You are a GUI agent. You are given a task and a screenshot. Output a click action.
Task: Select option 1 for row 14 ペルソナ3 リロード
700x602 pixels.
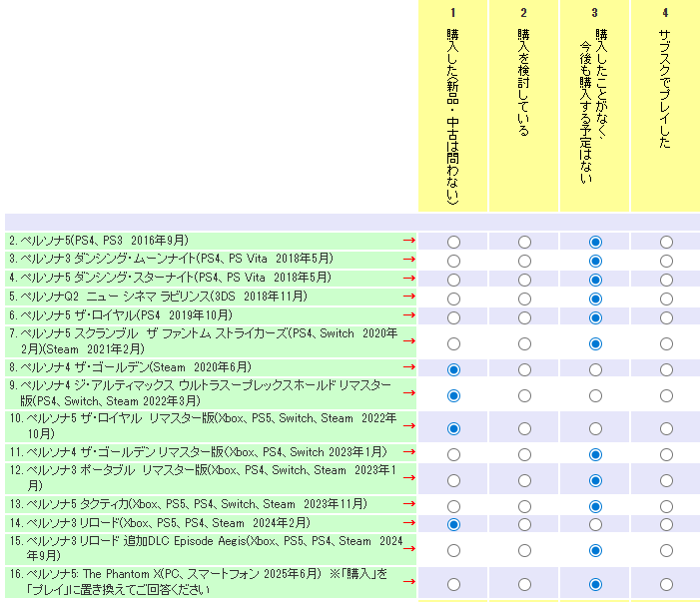point(453,524)
